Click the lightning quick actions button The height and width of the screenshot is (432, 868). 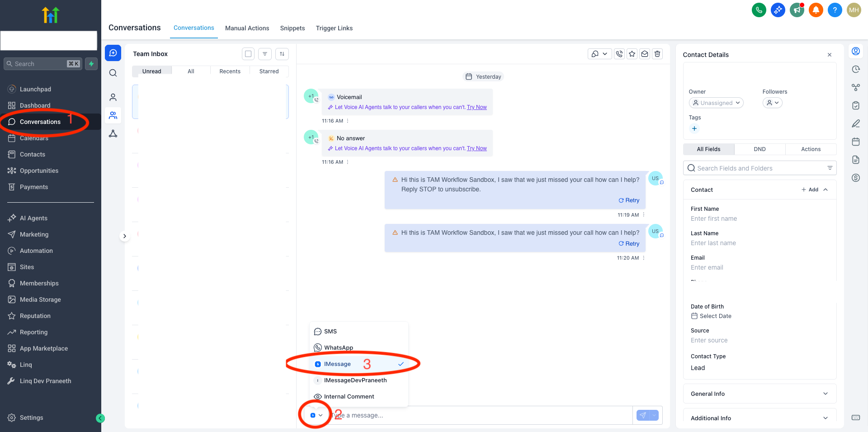point(91,64)
